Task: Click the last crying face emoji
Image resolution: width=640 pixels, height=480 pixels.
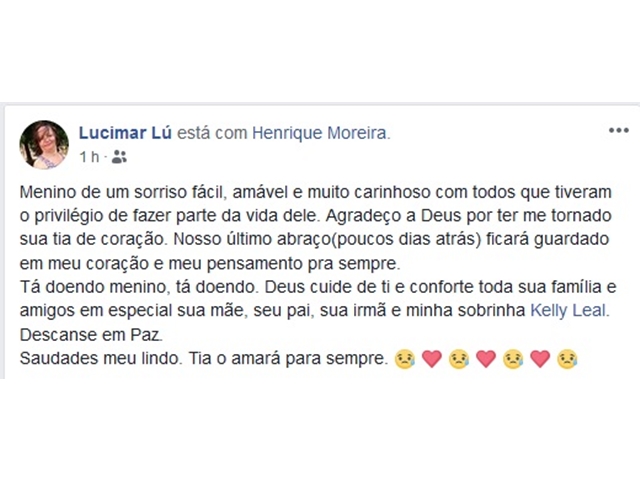Action: coord(568,359)
